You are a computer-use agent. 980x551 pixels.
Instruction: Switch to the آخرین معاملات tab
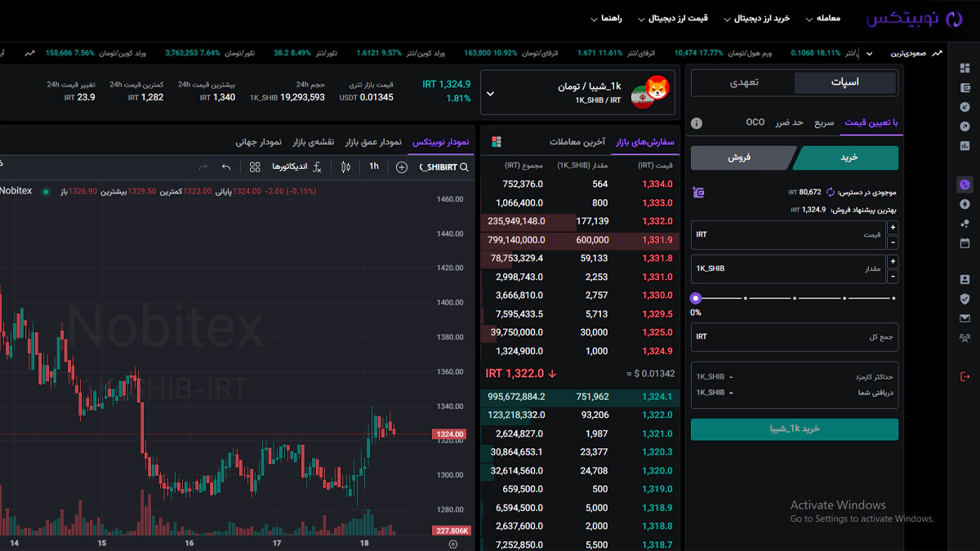[x=577, y=142]
